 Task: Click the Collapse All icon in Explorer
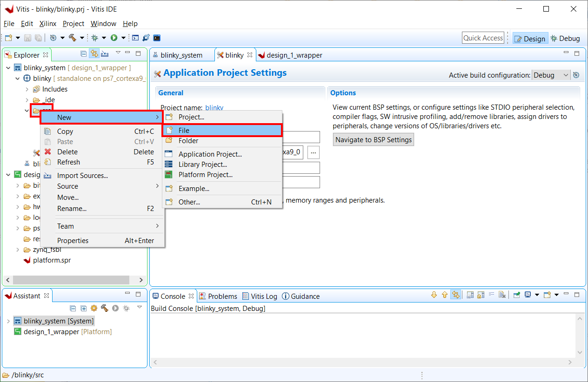[x=84, y=53]
